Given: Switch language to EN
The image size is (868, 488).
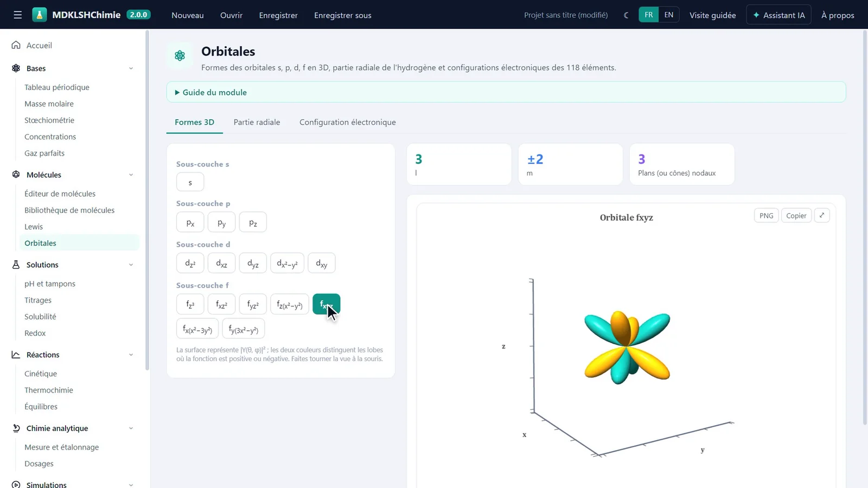Looking at the screenshot, I should tap(669, 15).
